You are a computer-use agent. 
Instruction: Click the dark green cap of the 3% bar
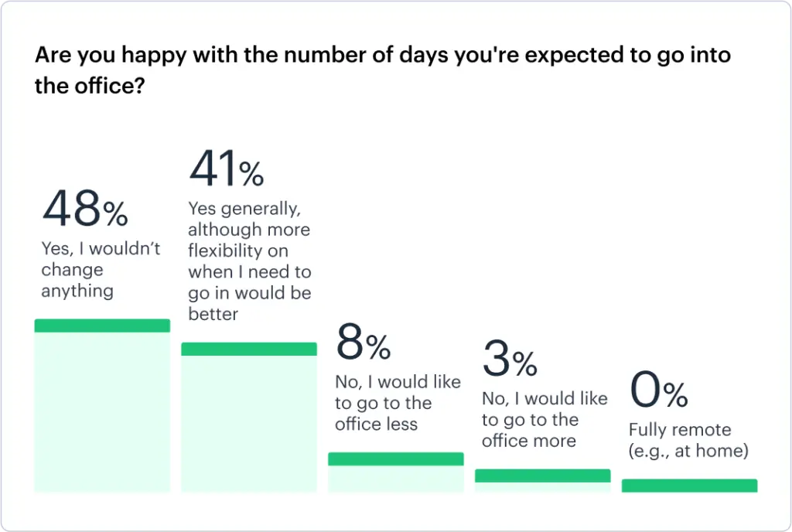[543, 476]
